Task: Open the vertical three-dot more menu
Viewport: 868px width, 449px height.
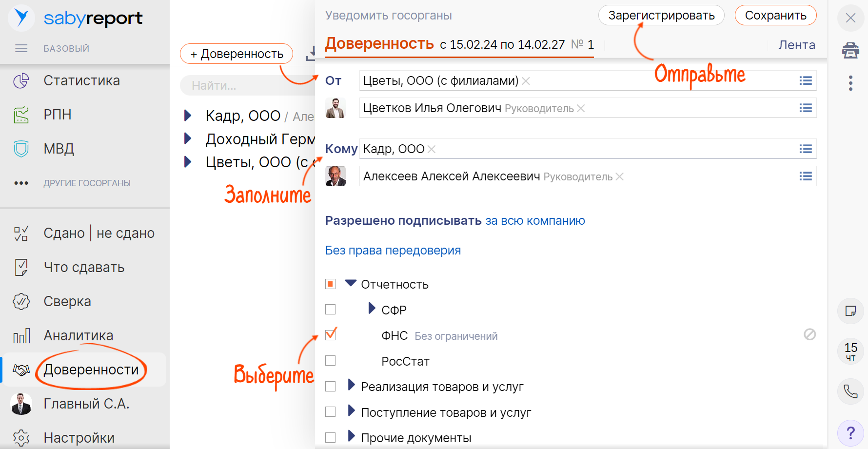Action: coord(850,83)
